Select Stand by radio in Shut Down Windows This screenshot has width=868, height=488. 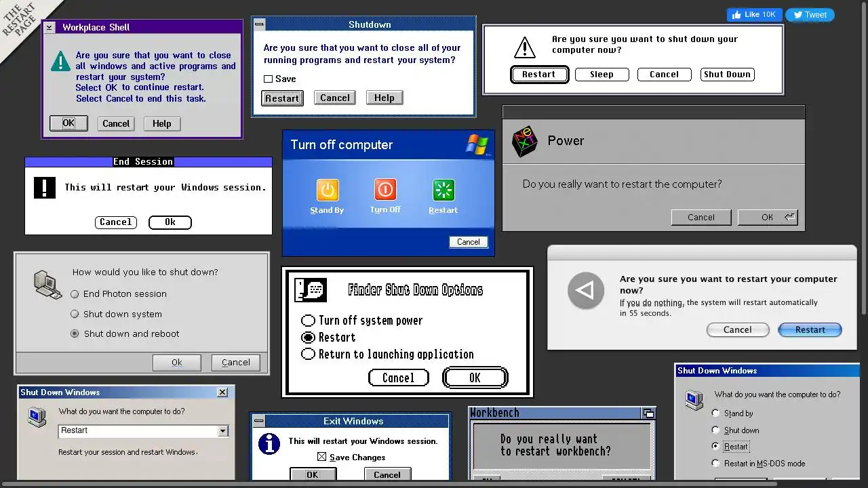point(715,413)
